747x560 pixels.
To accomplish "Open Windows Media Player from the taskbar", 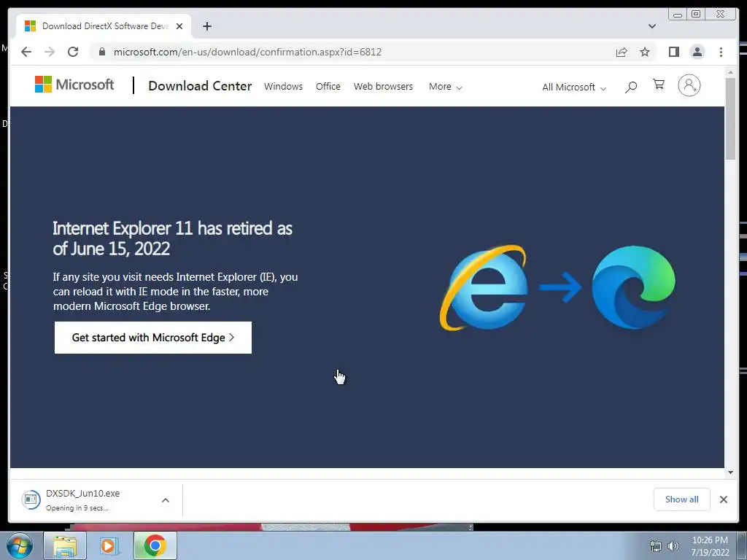I will pos(108,545).
